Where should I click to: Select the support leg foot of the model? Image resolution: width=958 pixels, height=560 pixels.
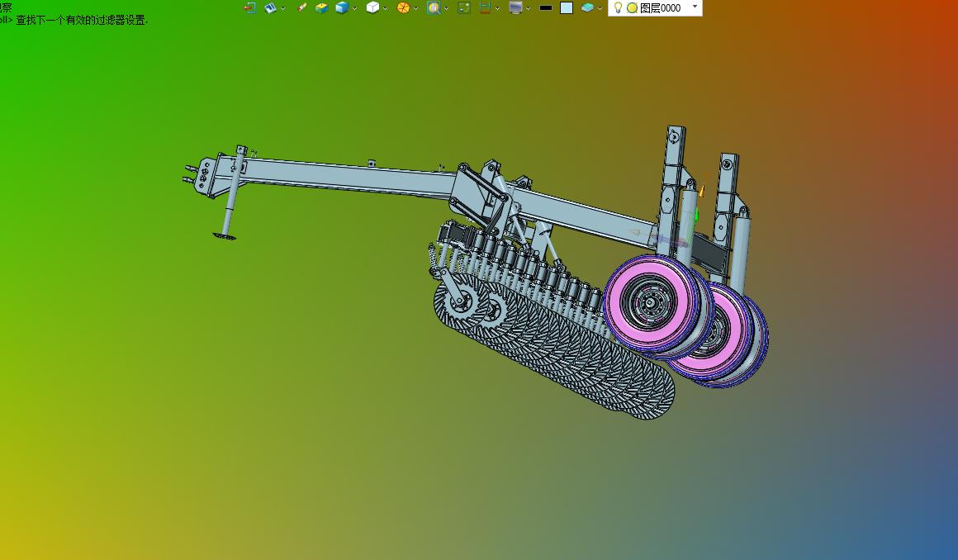point(225,236)
